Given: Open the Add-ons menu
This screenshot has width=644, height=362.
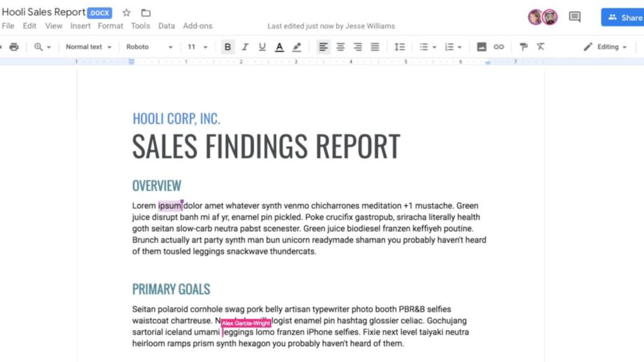Looking at the screenshot, I should (197, 26).
